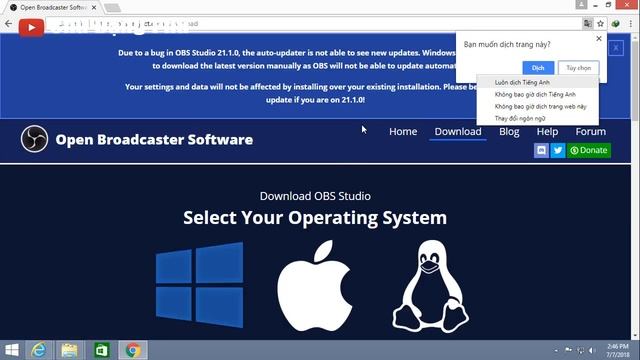Open the Action Center flag tray icon
The image size is (640, 360).
click(568, 350)
